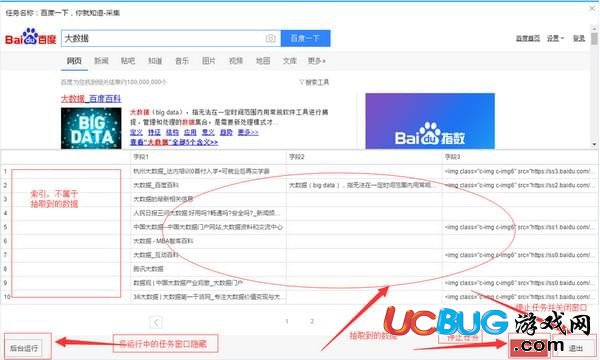Click the Baidu paw logo
Viewport: 600px width, 360px height.
pos(31,37)
